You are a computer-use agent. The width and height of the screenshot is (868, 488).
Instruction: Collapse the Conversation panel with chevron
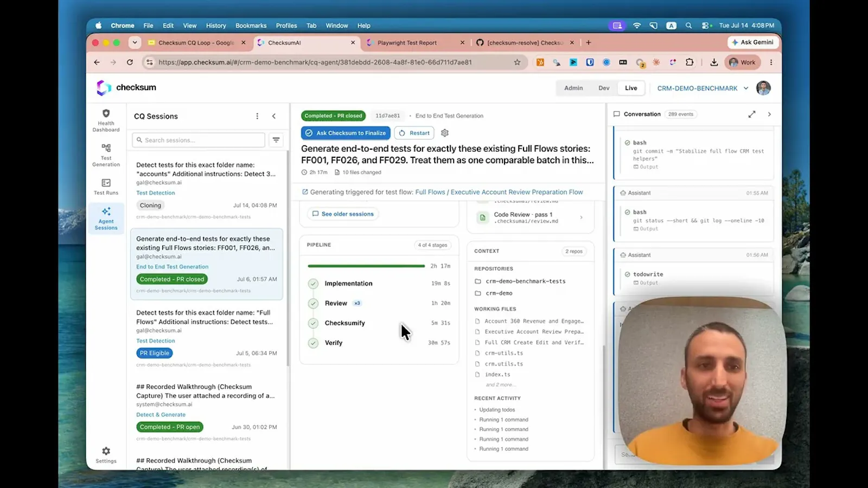(769, 114)
